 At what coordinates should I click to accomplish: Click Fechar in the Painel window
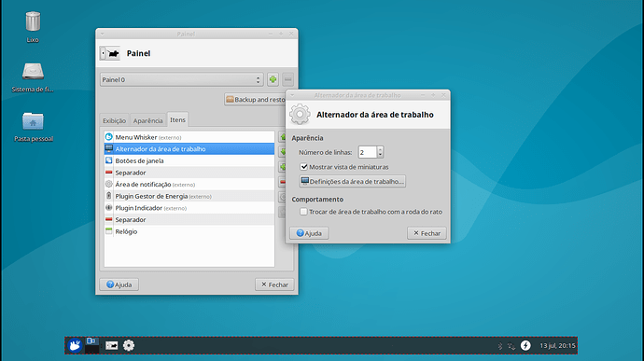coord(274,285)
